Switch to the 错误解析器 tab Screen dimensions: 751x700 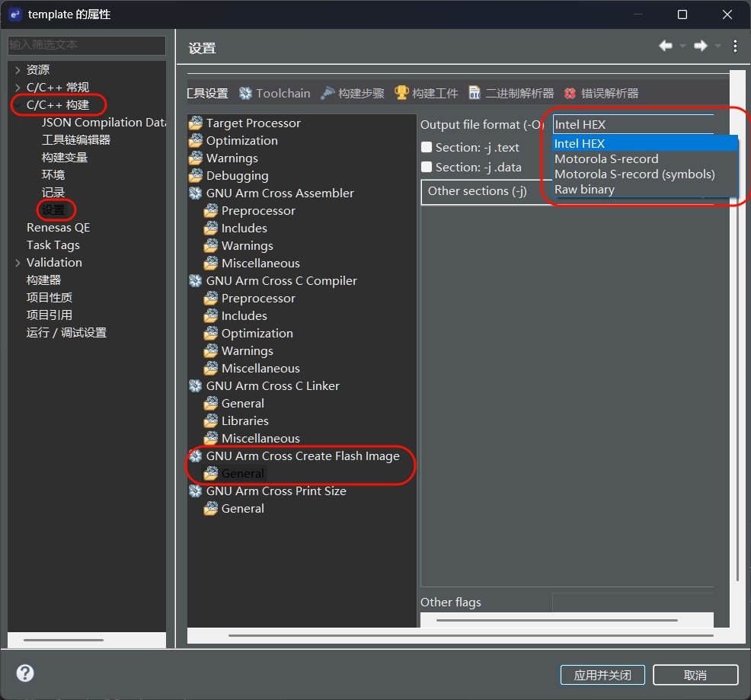(x=601, y=94)
